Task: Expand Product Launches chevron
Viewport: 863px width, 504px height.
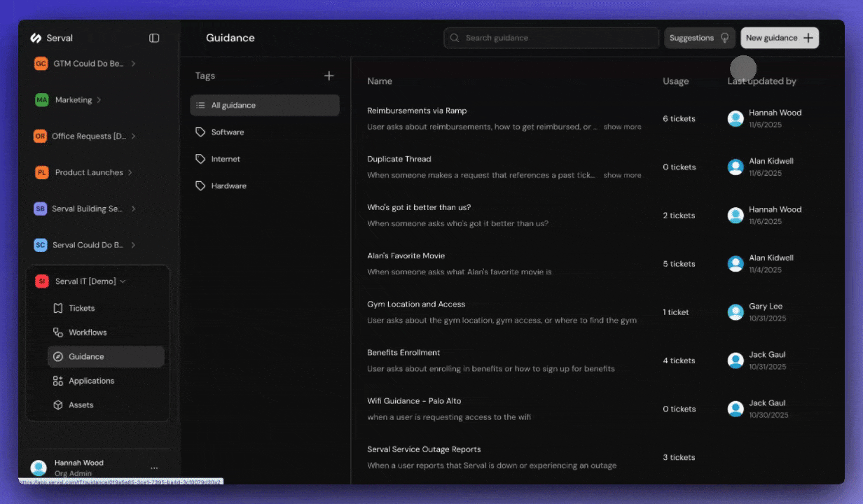Action: pyautogui.click(x=130, y=172)
